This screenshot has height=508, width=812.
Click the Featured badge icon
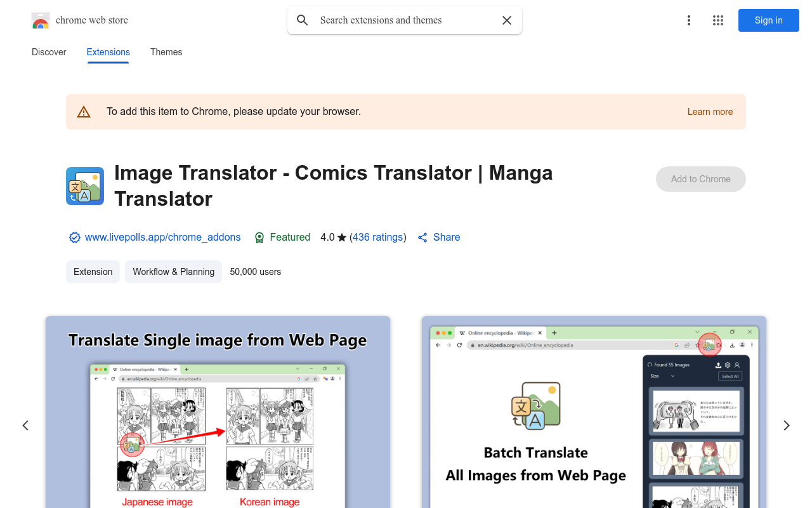click(259, 237)
